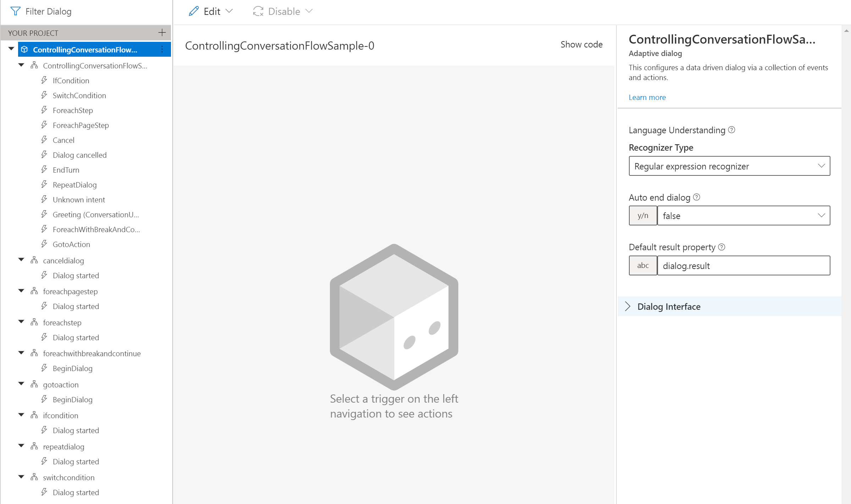The width and height of the screenshot is (851, 504).
Task: Open the Edit dropdown menu
Action: [228, 11]
